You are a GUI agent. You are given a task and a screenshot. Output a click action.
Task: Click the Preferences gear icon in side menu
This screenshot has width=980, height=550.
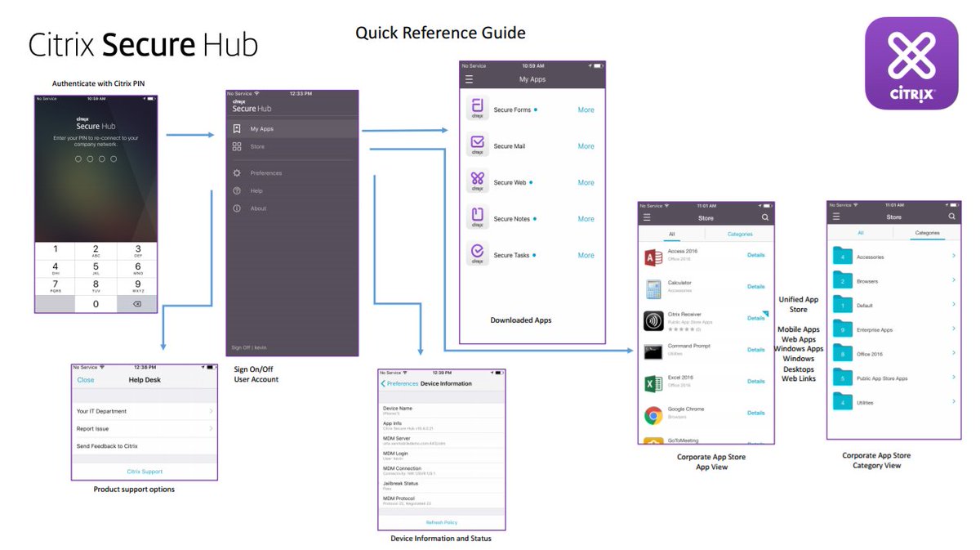(237, 173)
